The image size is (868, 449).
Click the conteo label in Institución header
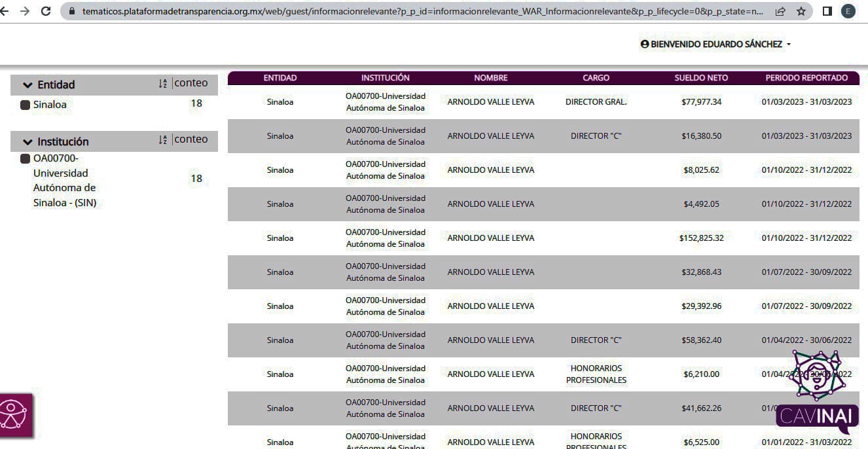(x=191, y=139)
